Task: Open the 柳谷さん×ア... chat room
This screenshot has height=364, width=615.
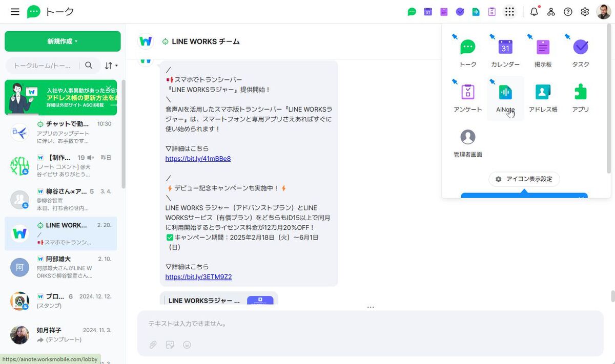Action: click(x=60, y=200)
